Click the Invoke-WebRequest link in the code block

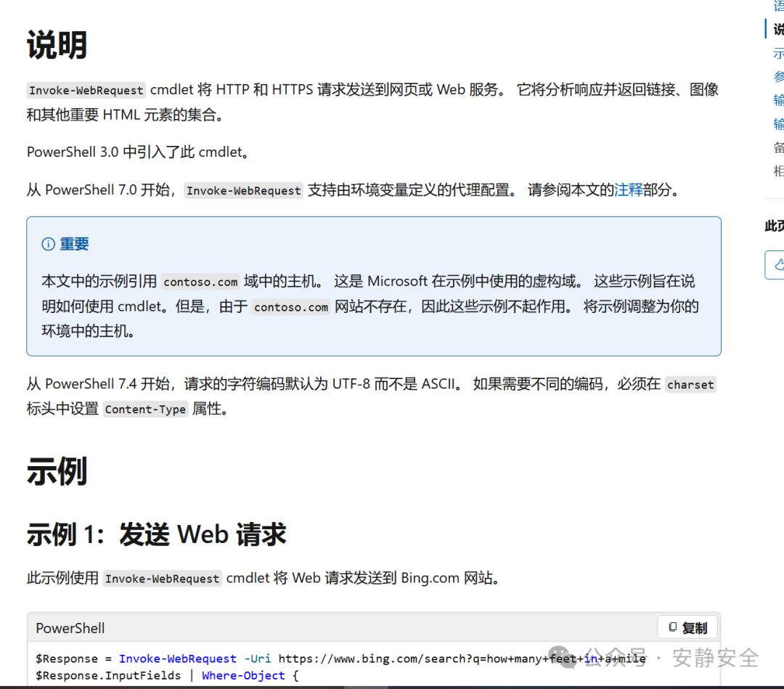(x=177, y=659)
